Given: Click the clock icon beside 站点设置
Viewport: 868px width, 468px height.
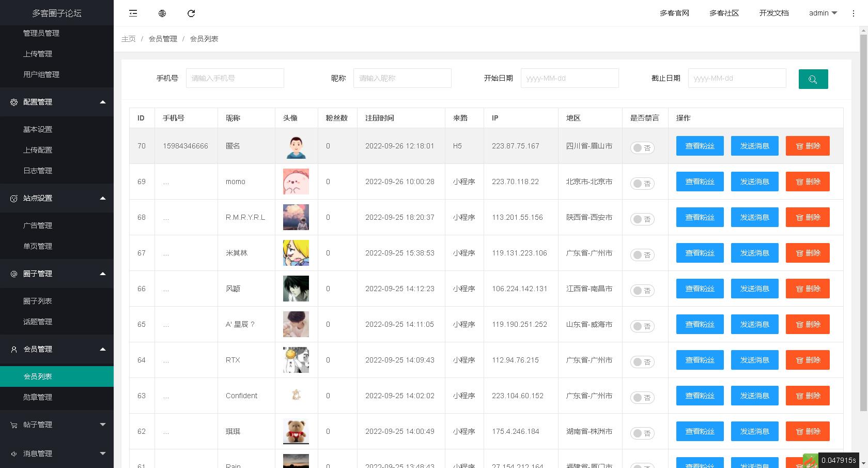Looking at the screenshot, I should coord(13,198).
